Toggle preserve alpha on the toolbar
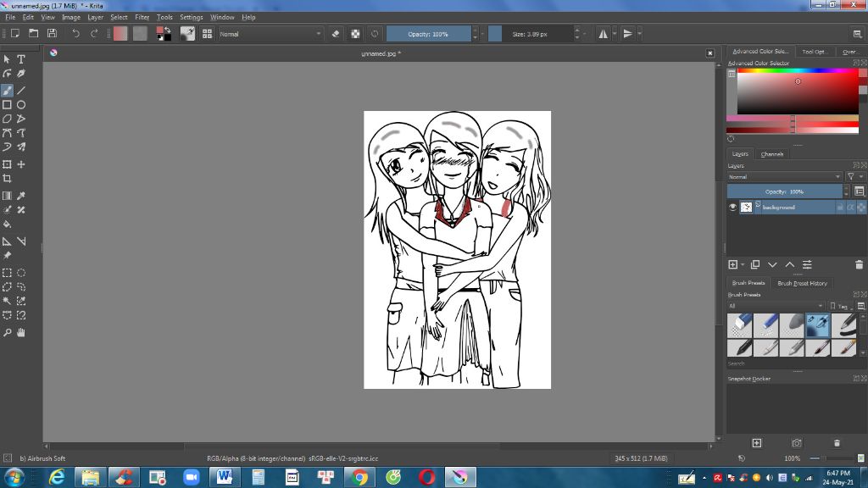 (x=355, y=34)
